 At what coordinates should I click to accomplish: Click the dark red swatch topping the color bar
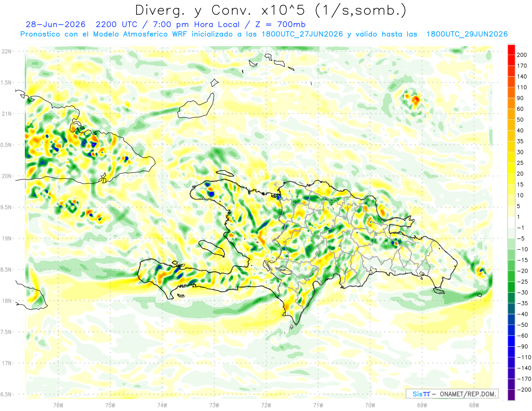coord(511,50)
